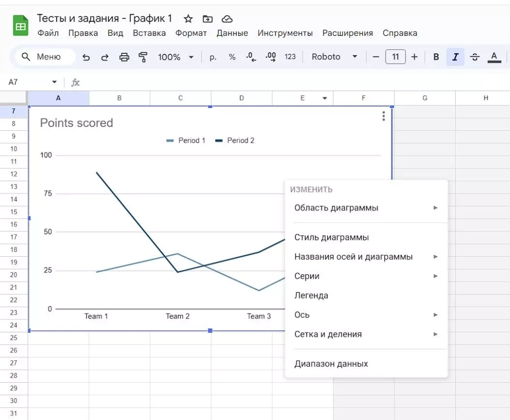
Task: Click Диапазон данных in the context menu
Action: pos(331,364)
